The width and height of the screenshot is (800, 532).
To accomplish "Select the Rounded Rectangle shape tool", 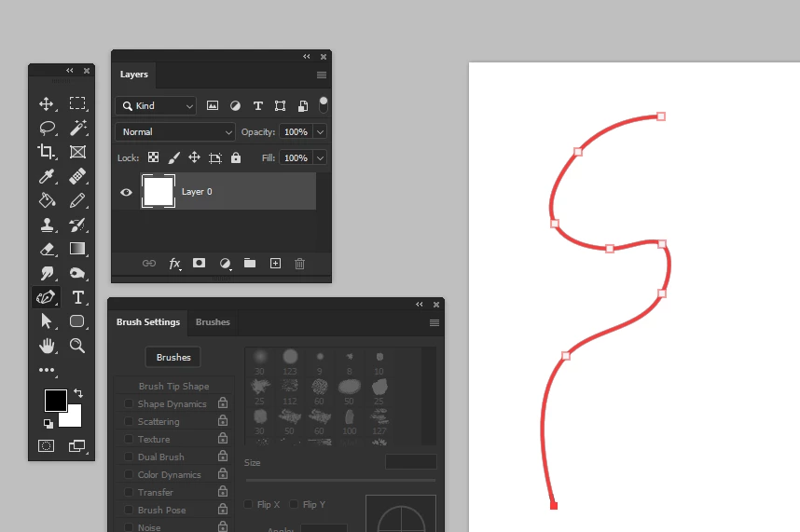I will [x=77, y=321].
